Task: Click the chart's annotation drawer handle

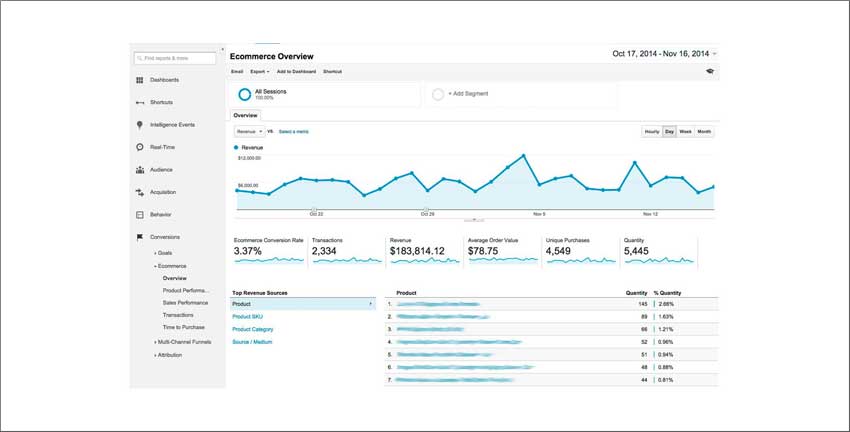Action: click(x=474, y=221)
